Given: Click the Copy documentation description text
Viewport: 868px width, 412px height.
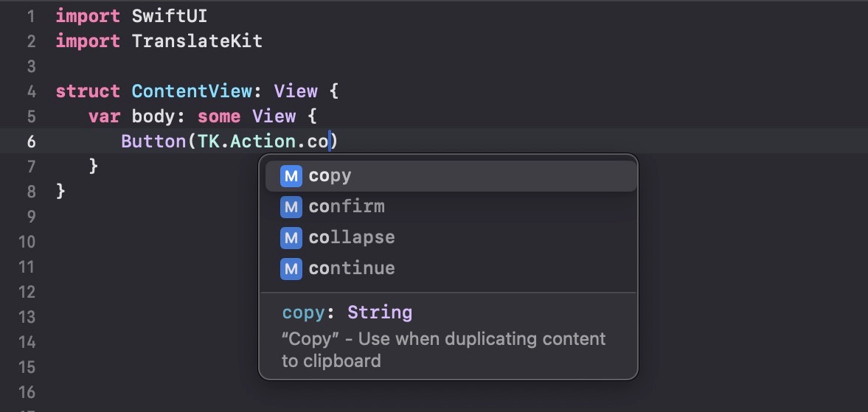Looking at the screenshot, I should 443,349.
